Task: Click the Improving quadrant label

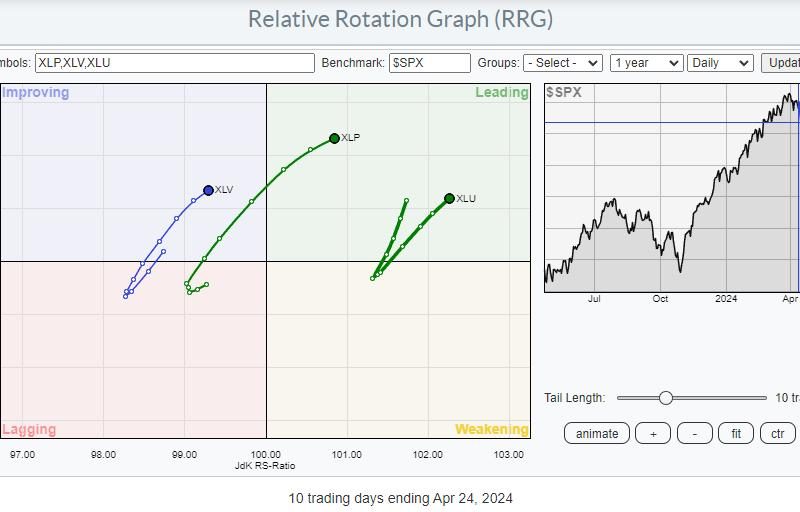Action: point(36,93)
